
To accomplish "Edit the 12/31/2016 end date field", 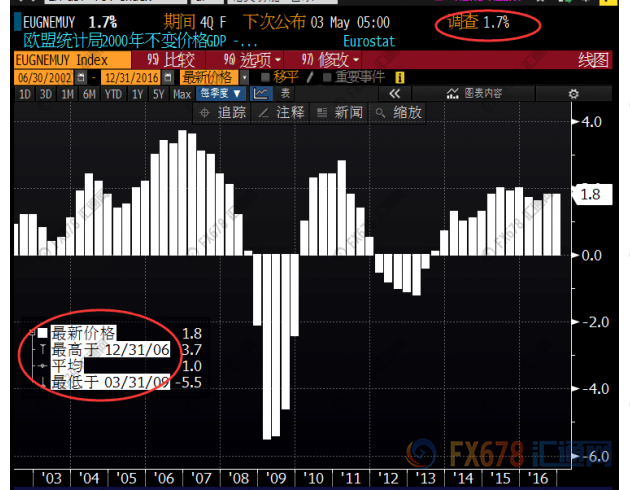I will tap(131, 77).
